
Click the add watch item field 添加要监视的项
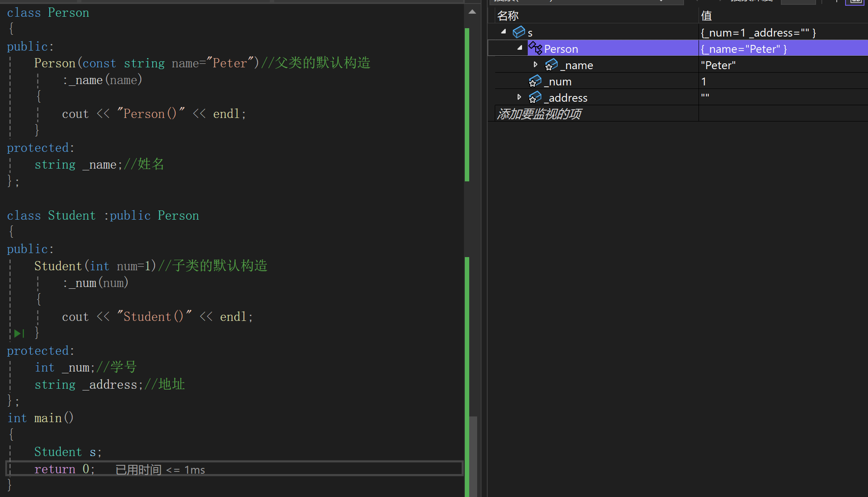(539, 114)
